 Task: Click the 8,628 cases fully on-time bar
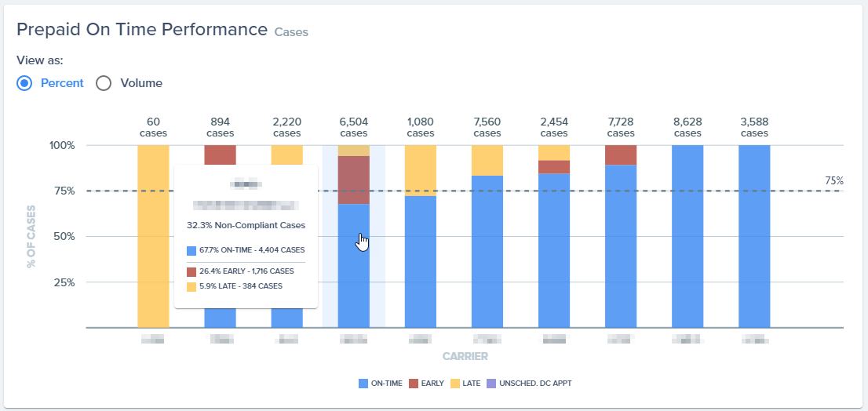click(x=687, y=236)
